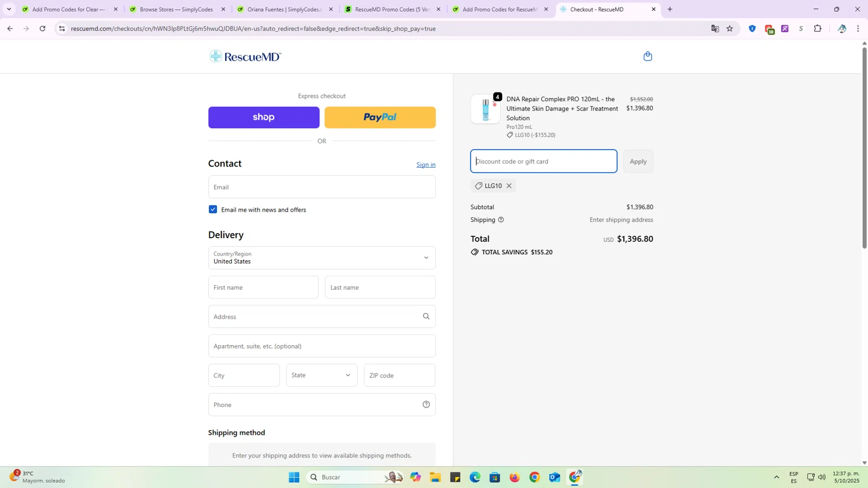
Task: Open Chrome profile avatar icon
Action: click(x=842, y=28)
